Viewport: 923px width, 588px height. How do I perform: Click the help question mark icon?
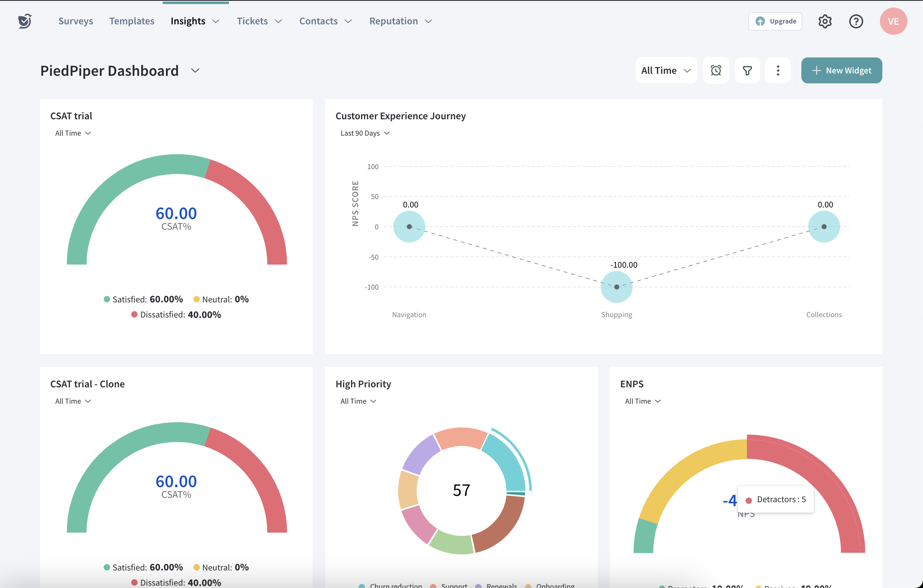tap(856, 21)
